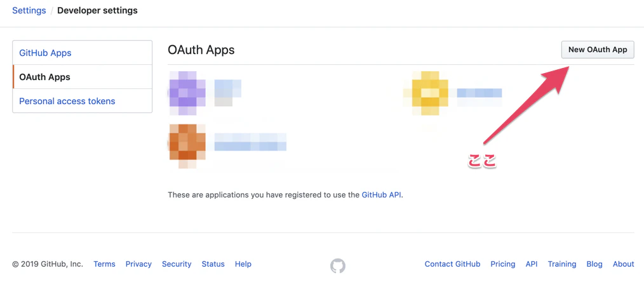Open the Help footer link
The height and width of the screenshot is (282, 644).
pos(243,264)
